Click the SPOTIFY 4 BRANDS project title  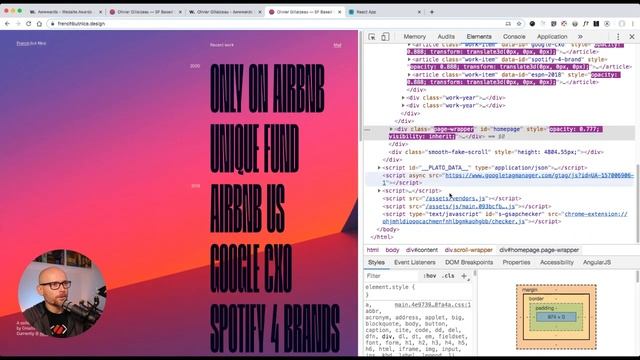[x=275, y=328]
